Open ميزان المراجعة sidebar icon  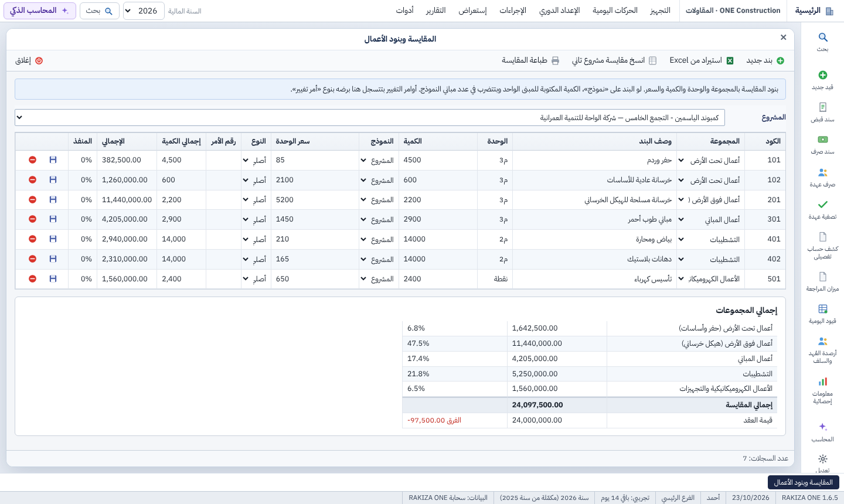pyautogui.click(x=823, y=277)
